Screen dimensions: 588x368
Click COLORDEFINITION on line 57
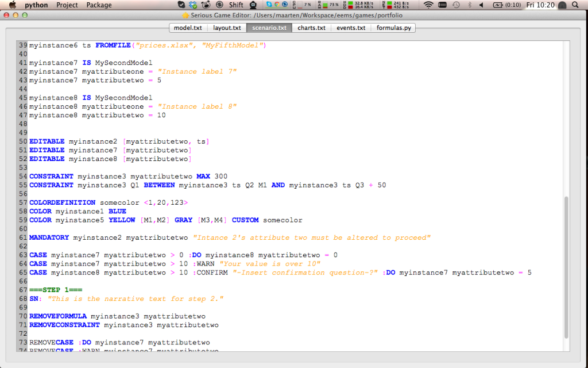tap(62, 202)
